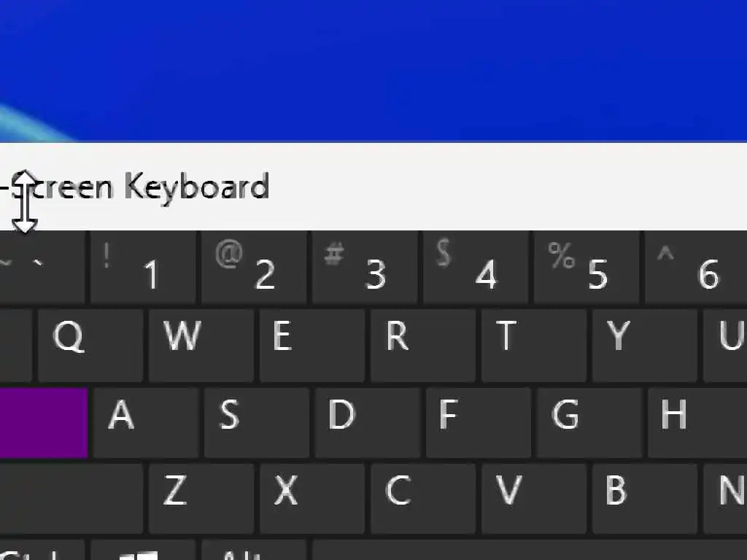Select the E key
Viewport: 747px width, 560px height.
[x=312, y=345]
